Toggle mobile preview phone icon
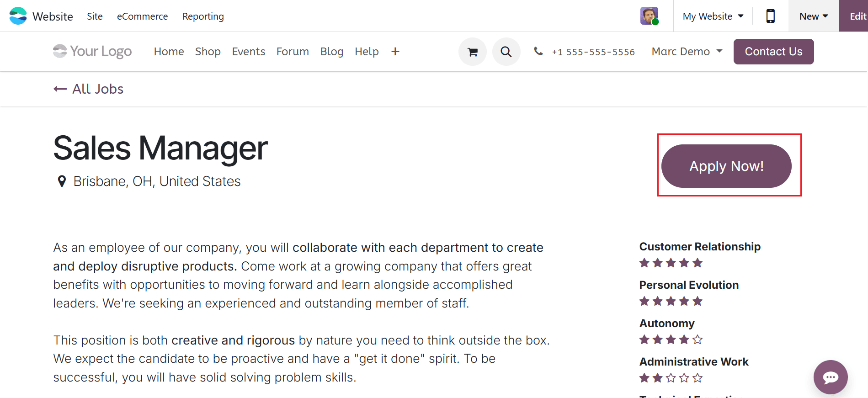Screen dimensions: 868x398 point(770,16)
